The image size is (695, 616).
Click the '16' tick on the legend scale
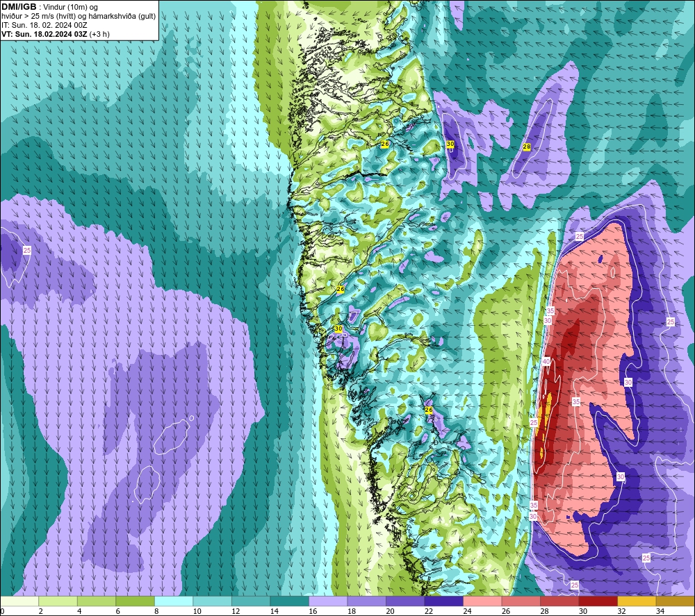click(x=313, y=611)
